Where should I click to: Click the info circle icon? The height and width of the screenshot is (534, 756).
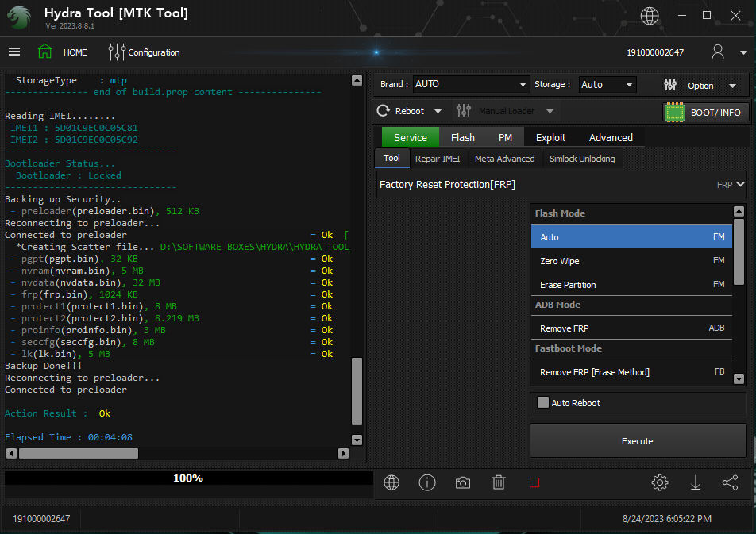(427, 482)
